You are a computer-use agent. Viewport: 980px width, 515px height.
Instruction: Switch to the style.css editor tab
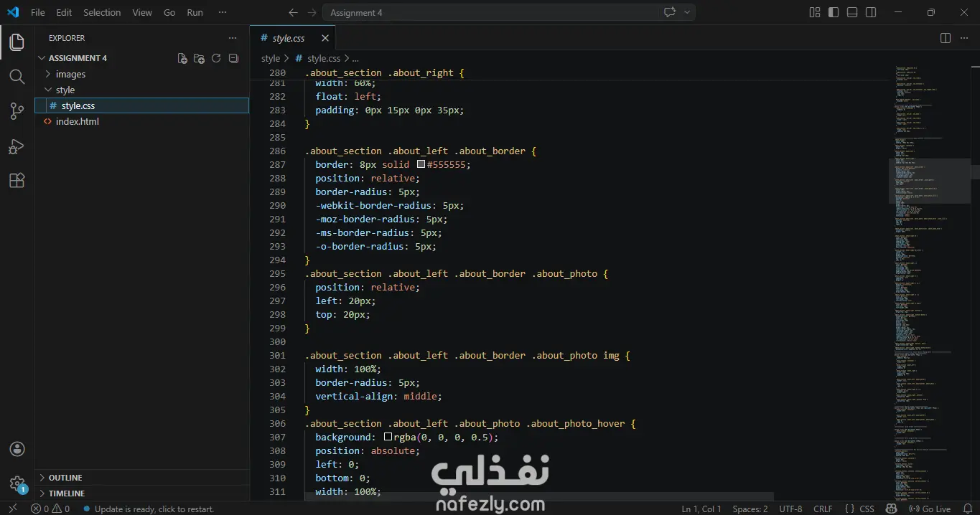(x=289, y=38)
